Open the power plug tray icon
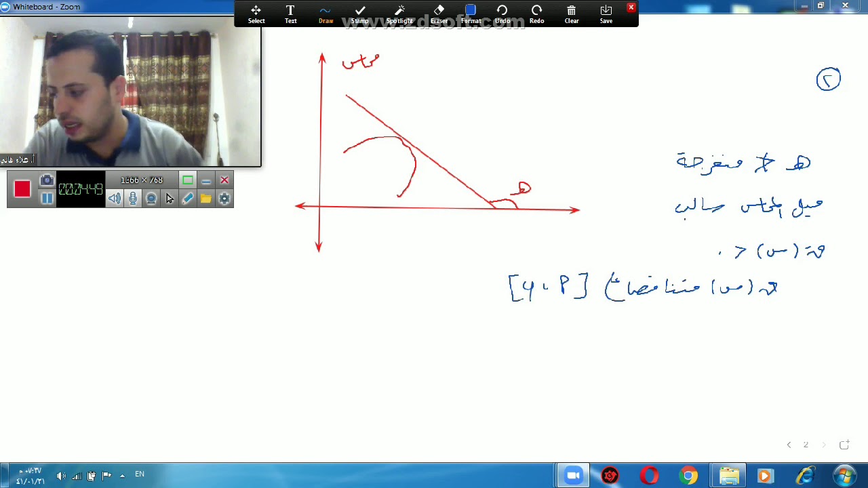 (92, 476)
